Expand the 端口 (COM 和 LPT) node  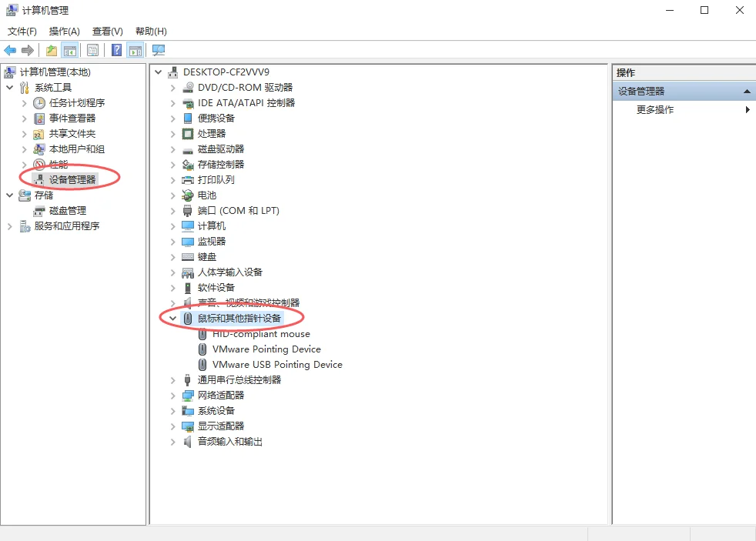tap(172, 211)
